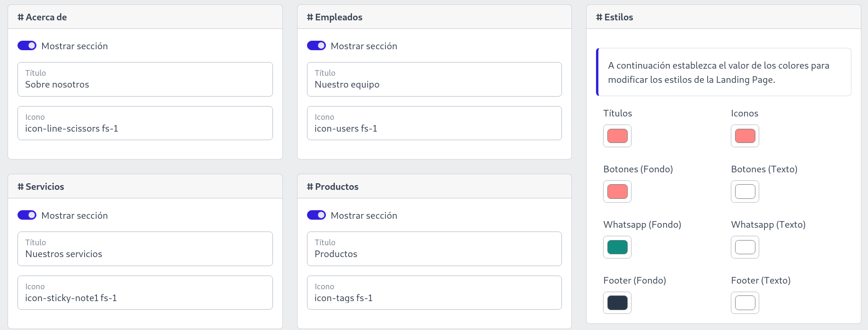
Task: Select Botones (Texto) white swatch
Action: [745, 192]
